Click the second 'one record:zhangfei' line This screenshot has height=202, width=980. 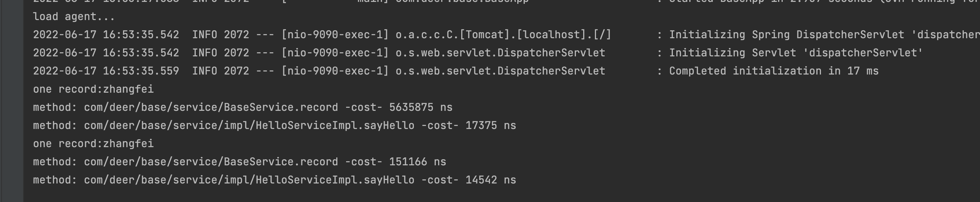[x=93, y=143]
